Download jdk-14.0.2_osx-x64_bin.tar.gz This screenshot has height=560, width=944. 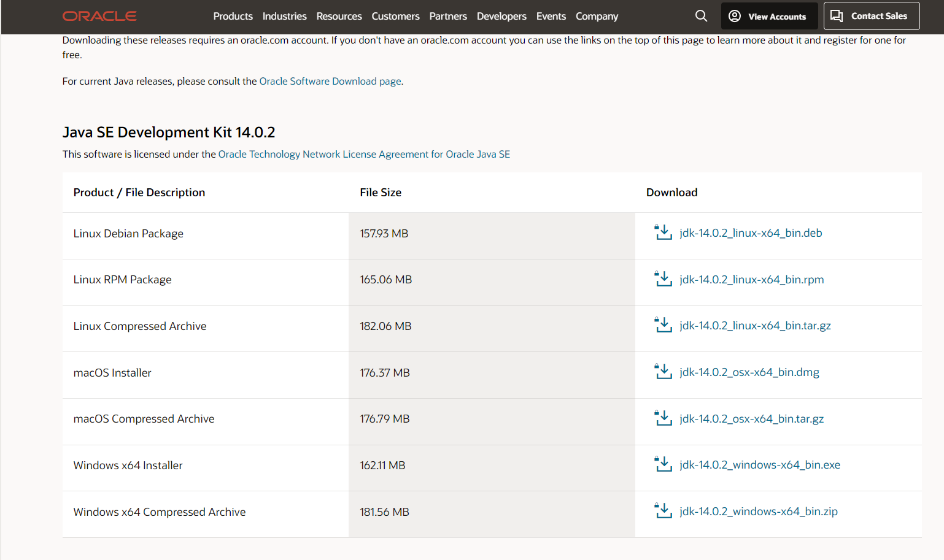[751, 419]
